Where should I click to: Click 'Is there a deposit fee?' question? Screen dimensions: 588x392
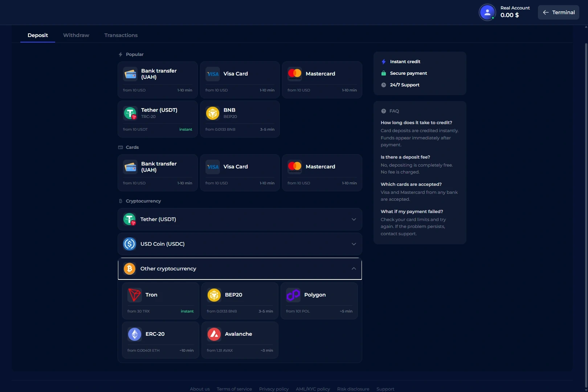coord(405,157)
